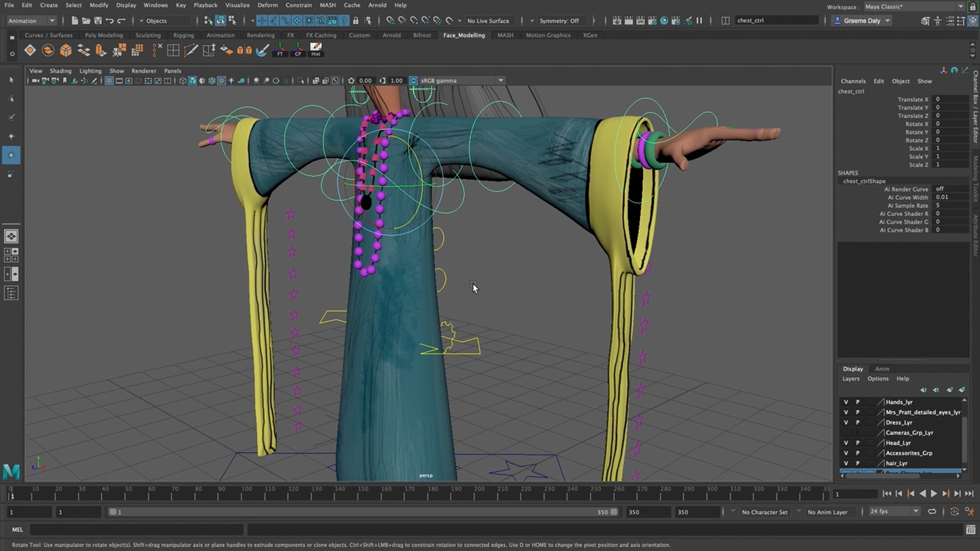Toggle visibility of Head_Lyr layer
The width and height of the screenshot is (980, 551).
coord(846,443)
